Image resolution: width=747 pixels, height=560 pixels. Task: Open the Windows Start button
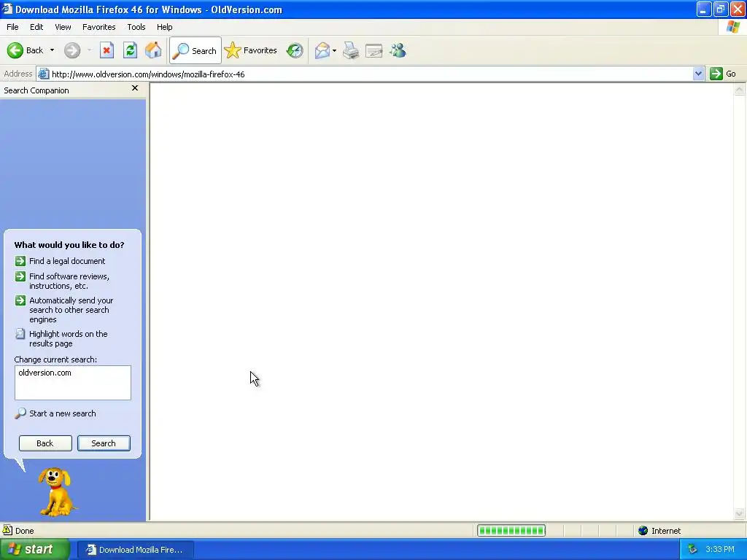[35, 550]
